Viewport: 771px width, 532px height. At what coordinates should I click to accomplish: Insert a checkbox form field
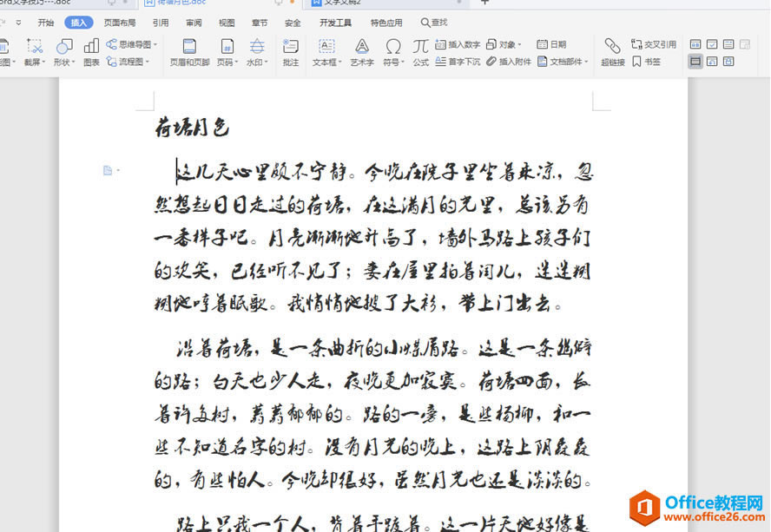coord(712,44)
